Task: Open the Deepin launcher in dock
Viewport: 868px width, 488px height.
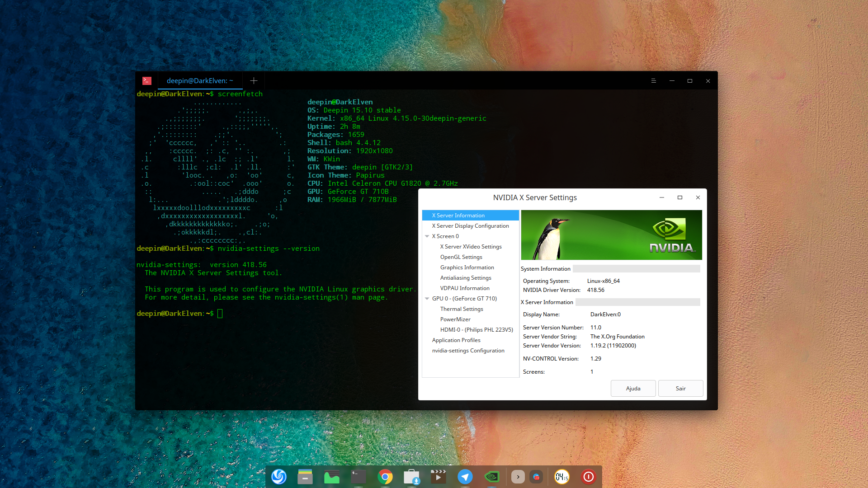Action: coord(278,477)
